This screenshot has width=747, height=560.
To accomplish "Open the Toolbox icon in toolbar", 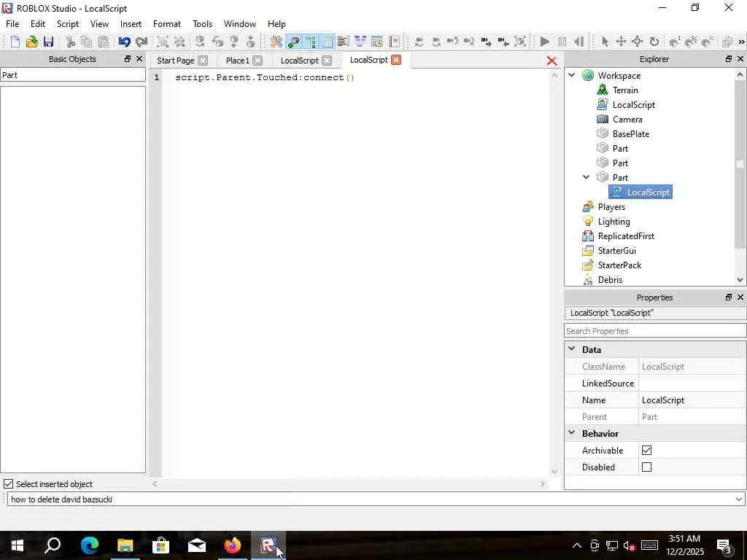I will pyautogui.click(x=276, y=42).
